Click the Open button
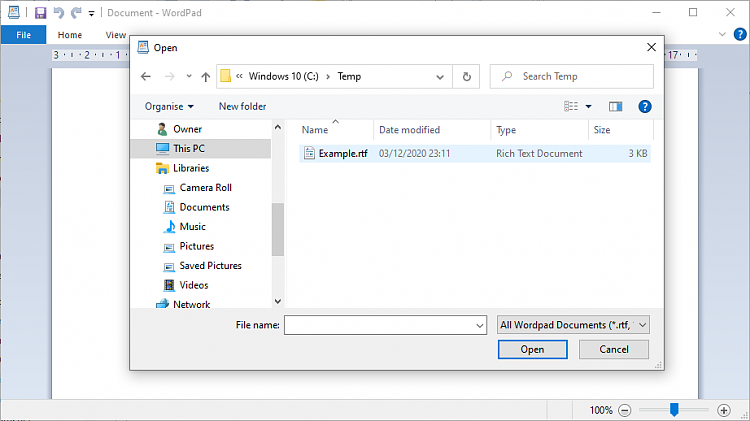Viewport: 750px width, 421px height. (x=532, y=349)
